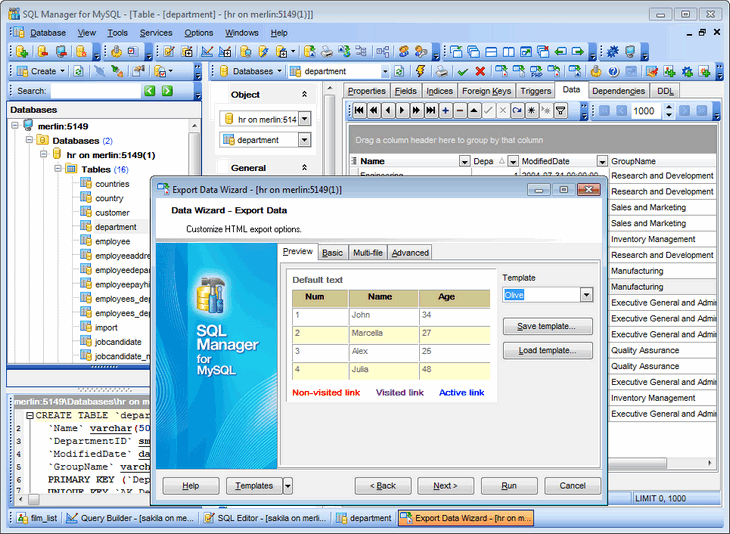
Task: Collapse the Object panel section
Action: pos(304,95)
